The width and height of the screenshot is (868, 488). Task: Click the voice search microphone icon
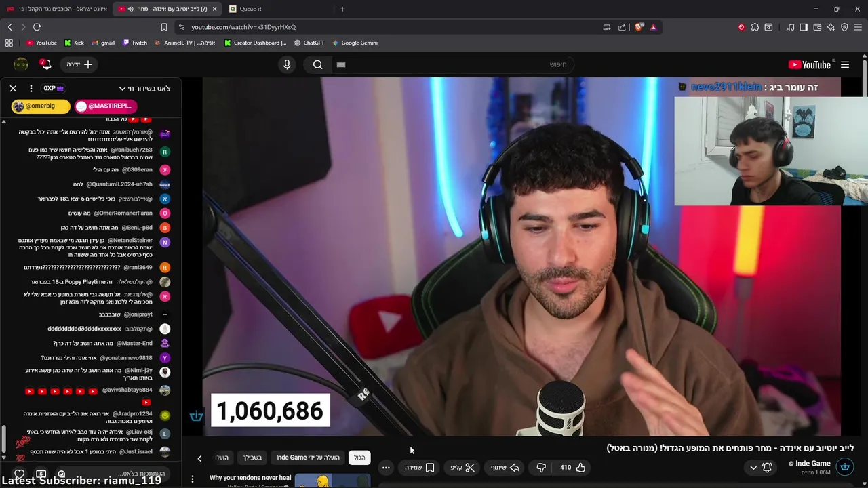point(287,64)
